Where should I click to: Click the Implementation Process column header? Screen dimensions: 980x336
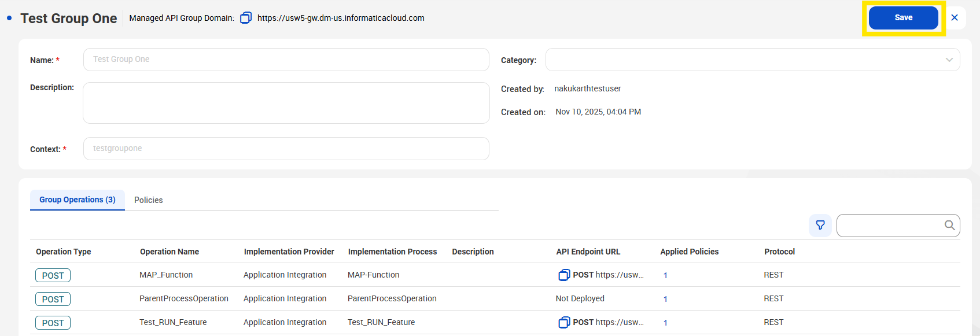393,252
